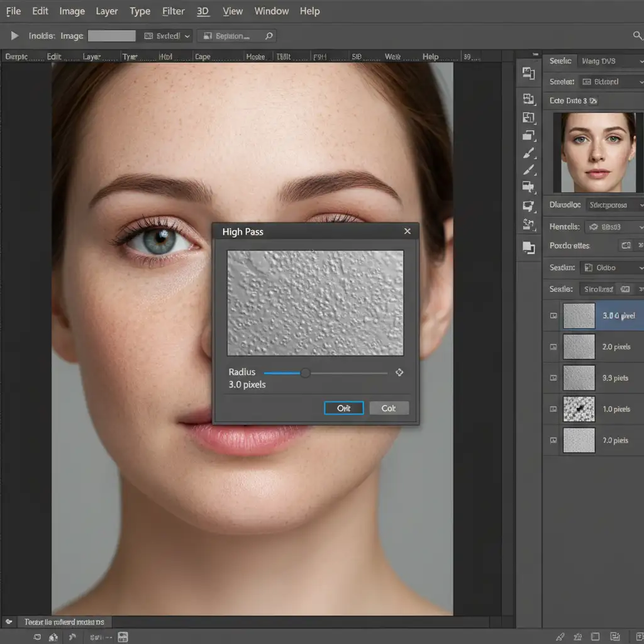Click the topmost icon in the vertical toolbar
The width and height of the screenshot is (644, 644).
pyautogui.click(x=528, y=73)
